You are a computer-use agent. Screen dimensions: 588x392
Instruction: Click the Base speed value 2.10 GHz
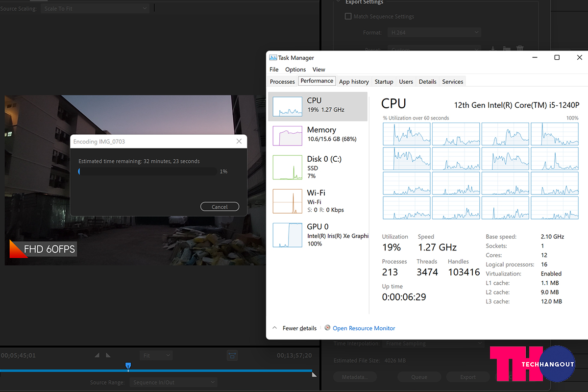(x=553, y=237)
